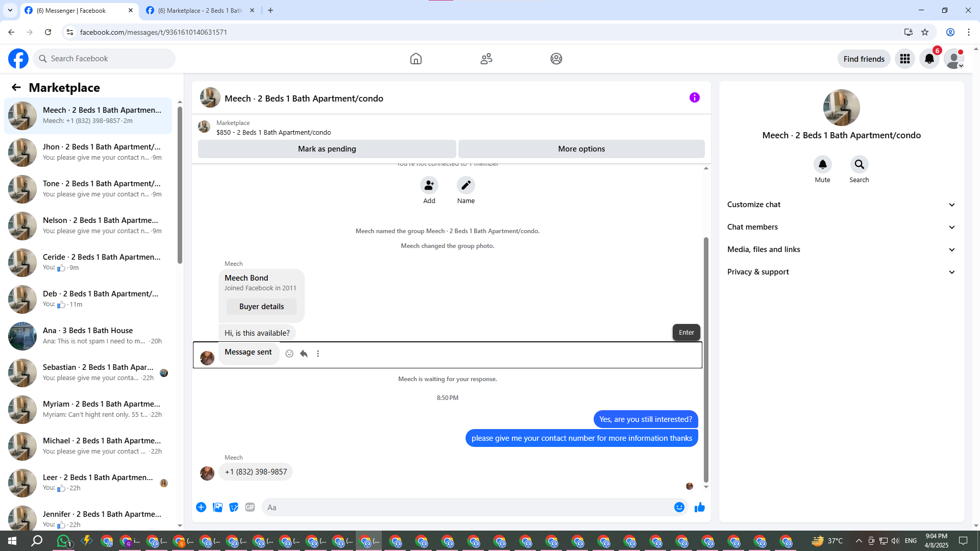Add a member to the chat
The width and height of the screenshot is (980, 551).
coord(429,185)
